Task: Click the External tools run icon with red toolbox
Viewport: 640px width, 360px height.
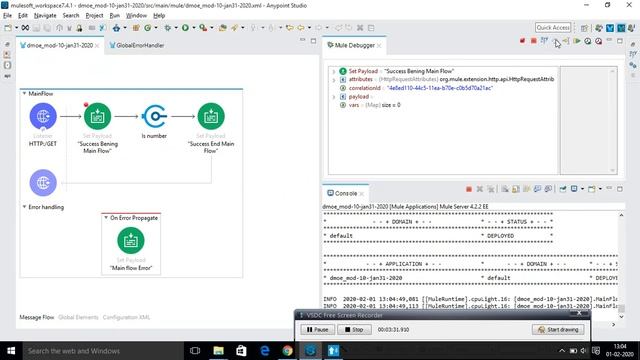Action: coord(203,28)
